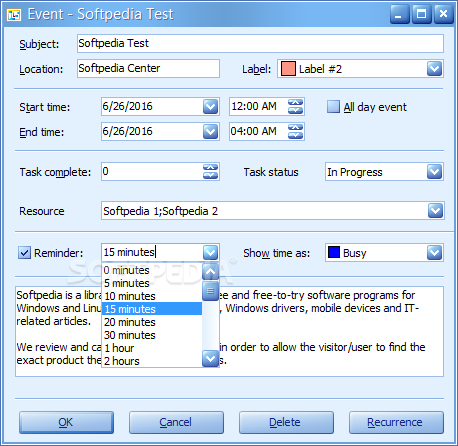The width and height of the screenshot is (458, 446).
Task: Confirm the event with OK button
Action: point(66,422)
